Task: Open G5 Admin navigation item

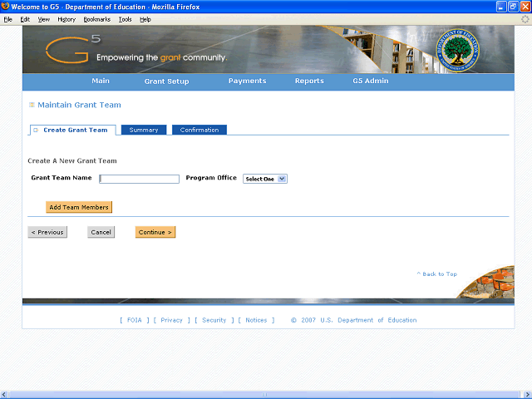Action: (371, 81)
